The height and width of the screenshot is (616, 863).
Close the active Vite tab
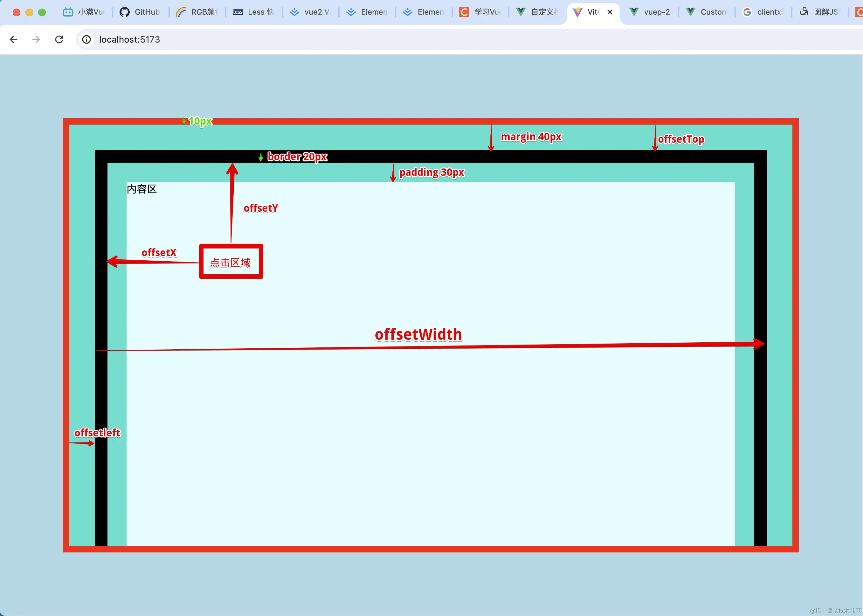[x=610, y=12]
